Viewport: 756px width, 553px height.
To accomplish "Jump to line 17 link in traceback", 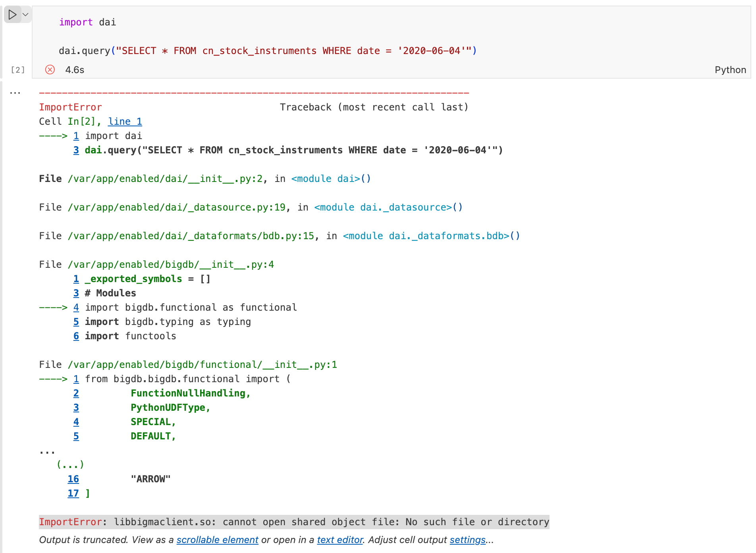I will point(73,493).
